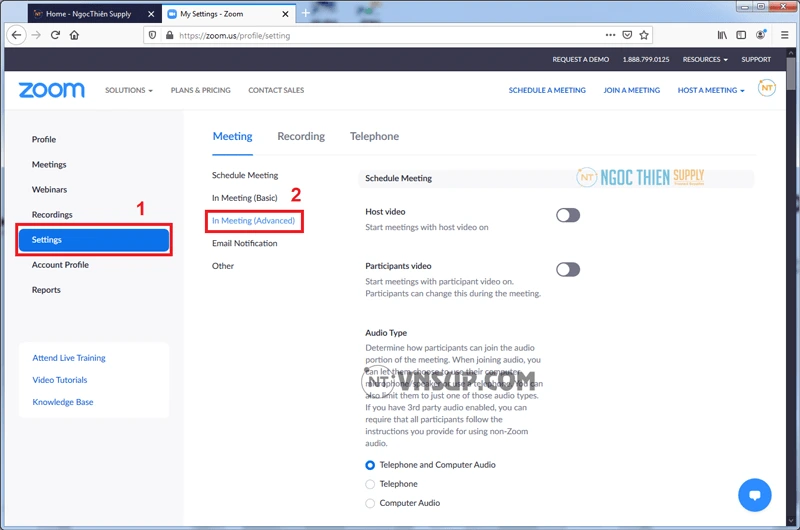Click the URL address bar
This screenshot has width=800, height=530.
380,34
